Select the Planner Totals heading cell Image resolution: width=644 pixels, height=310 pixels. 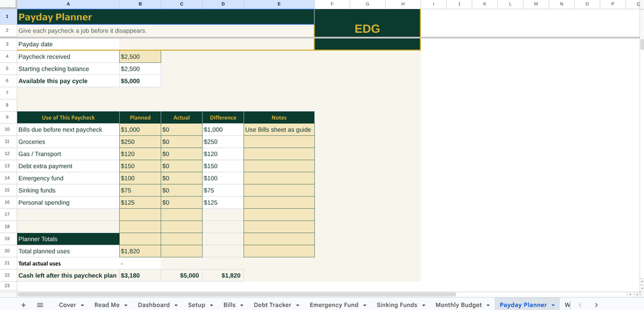(68, 239)
